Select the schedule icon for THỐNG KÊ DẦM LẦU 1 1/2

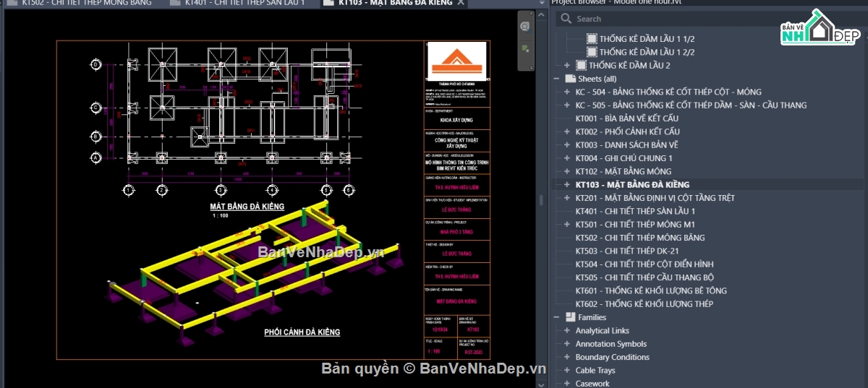click(x=592, y=39)
